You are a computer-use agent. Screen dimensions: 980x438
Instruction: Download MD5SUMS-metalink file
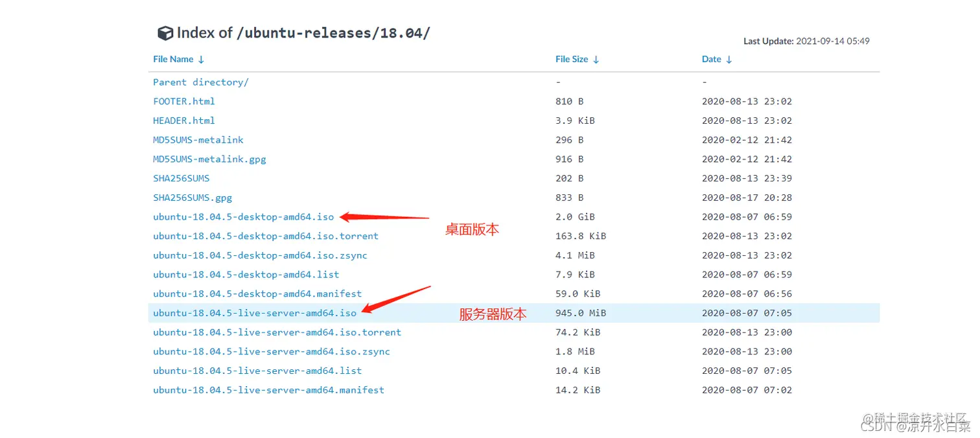point(198,140)
